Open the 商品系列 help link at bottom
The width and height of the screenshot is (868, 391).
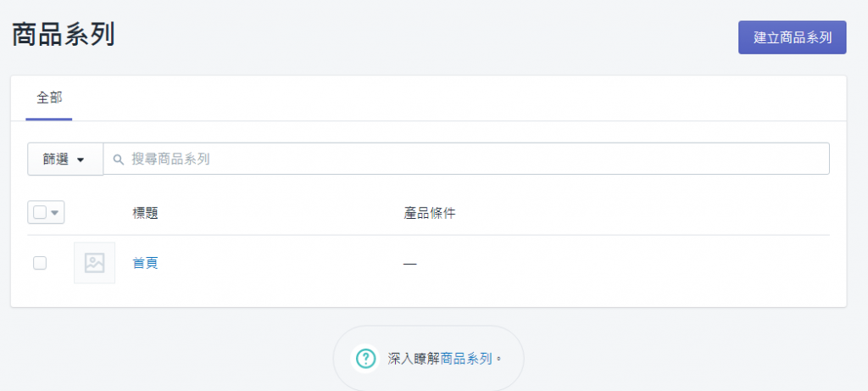(x=466, y=359)
